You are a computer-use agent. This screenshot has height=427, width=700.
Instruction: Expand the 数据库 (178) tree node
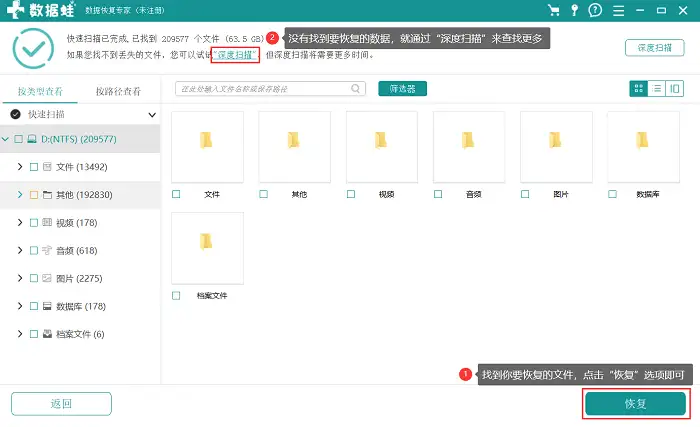click(20, 306)
